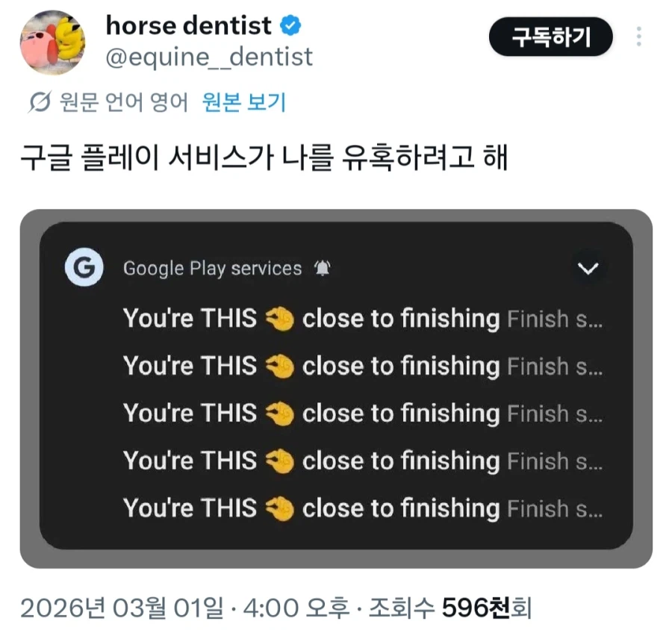Select the fist emoji in the first notification
This screenshot has height=630, width=672.
tap(281, 318)
